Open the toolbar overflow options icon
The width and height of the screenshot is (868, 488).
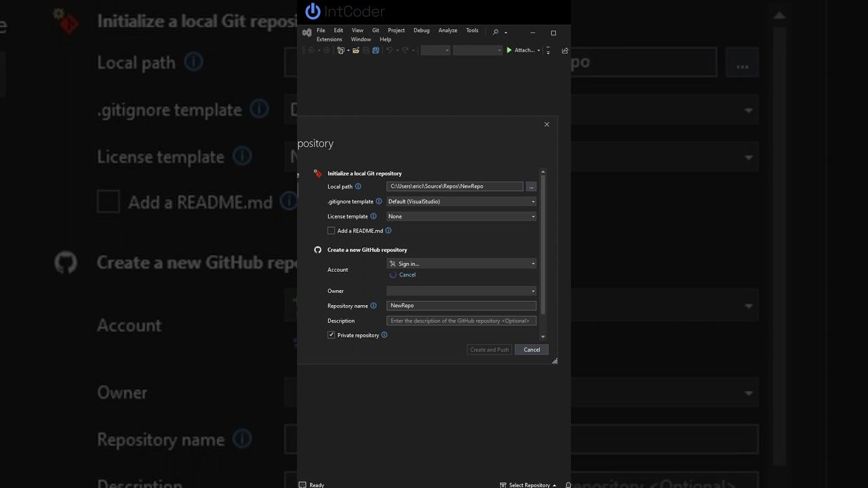click(x=548, y=50)
